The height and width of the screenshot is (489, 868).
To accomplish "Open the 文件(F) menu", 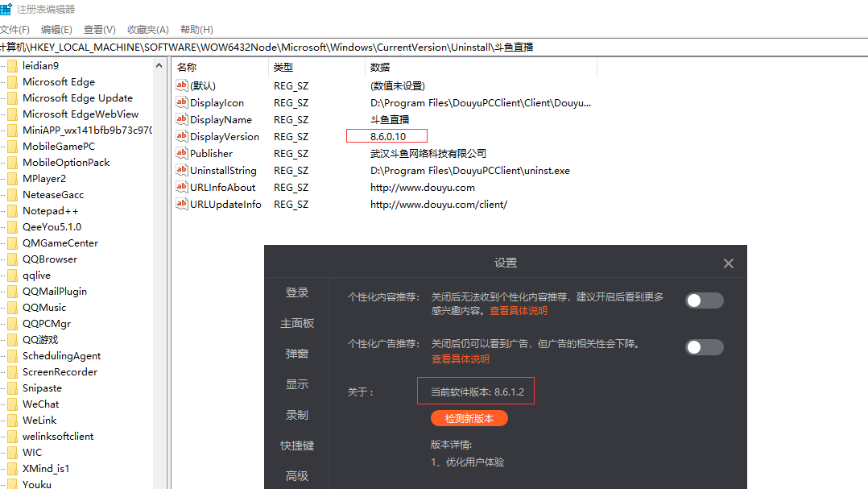I will point(15,29).
